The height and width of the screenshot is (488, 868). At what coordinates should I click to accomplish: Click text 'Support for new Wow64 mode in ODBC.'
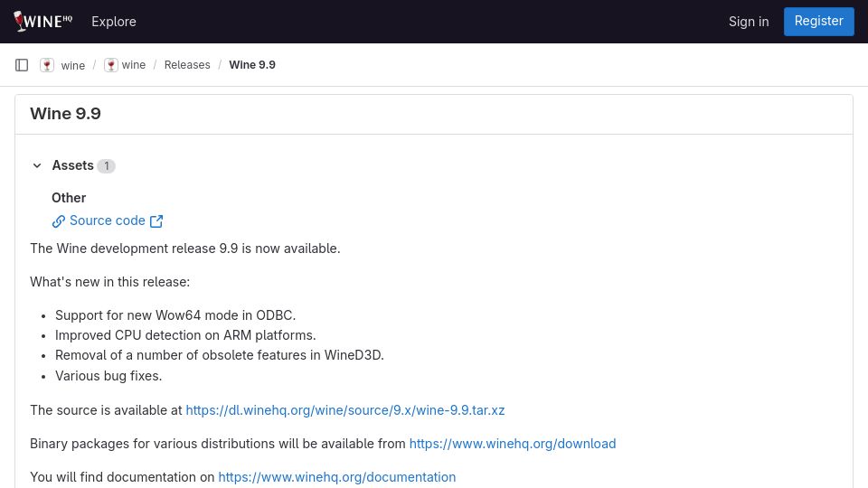(175, 315)
